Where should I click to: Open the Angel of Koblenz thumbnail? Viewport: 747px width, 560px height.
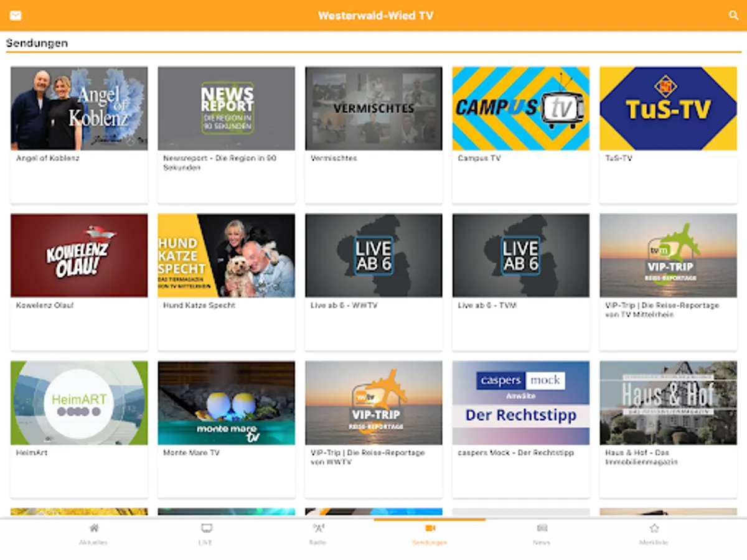(79, 108)
